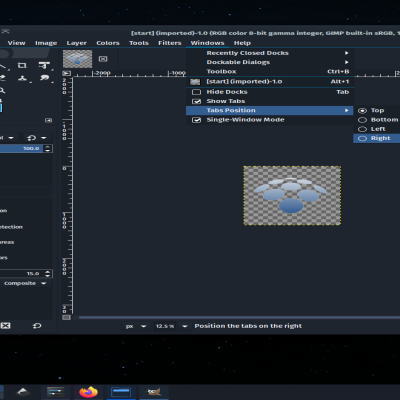Click the 15.0 threshold slider field

(21, 274)
